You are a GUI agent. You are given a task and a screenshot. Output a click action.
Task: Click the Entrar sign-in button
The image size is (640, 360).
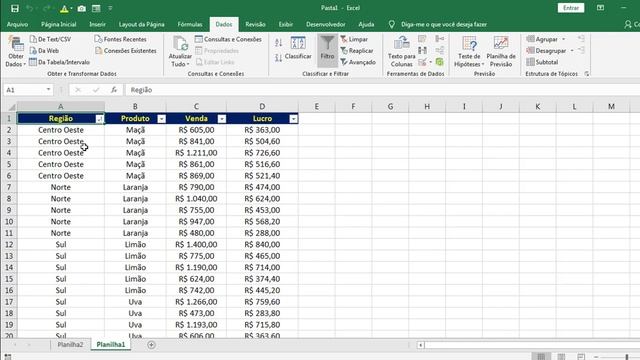(571, 8)
